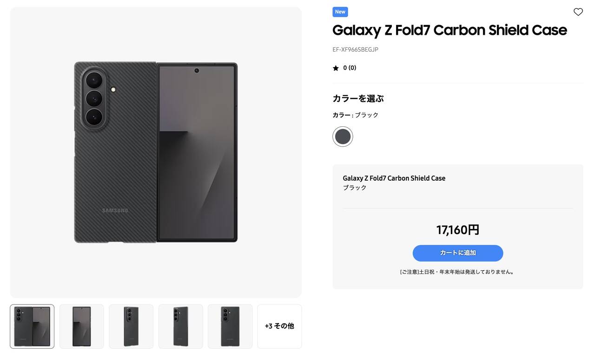This screenshot has width=595, height=364.
Task: Choose the third gallery thumbnail image
Action: pyautogui.click(x=131, y=326)
